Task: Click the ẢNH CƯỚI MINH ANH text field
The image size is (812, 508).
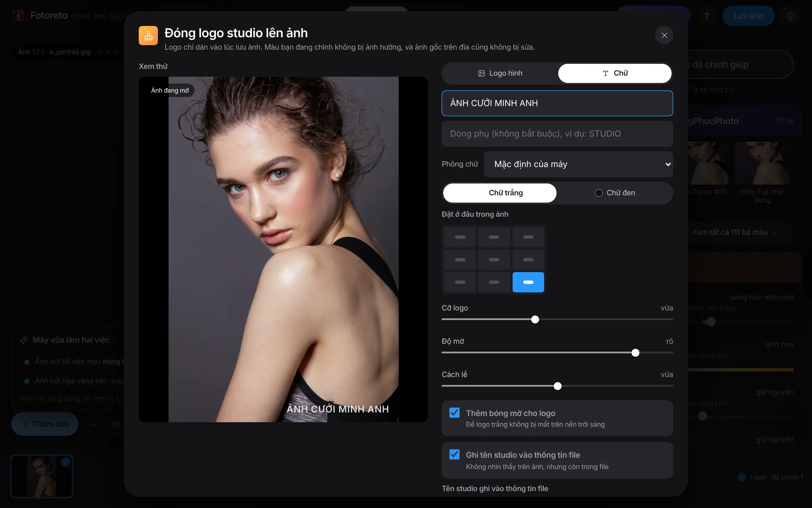Action: pyautogui.click(x=557, y=103)
